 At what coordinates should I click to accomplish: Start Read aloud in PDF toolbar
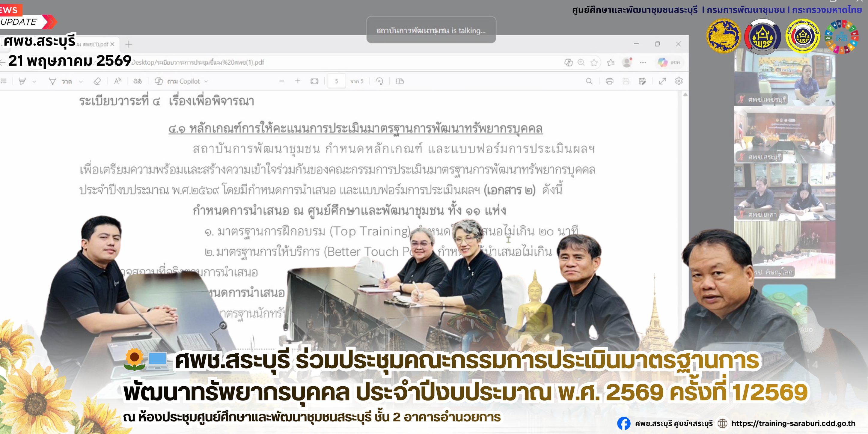(117, 81)
